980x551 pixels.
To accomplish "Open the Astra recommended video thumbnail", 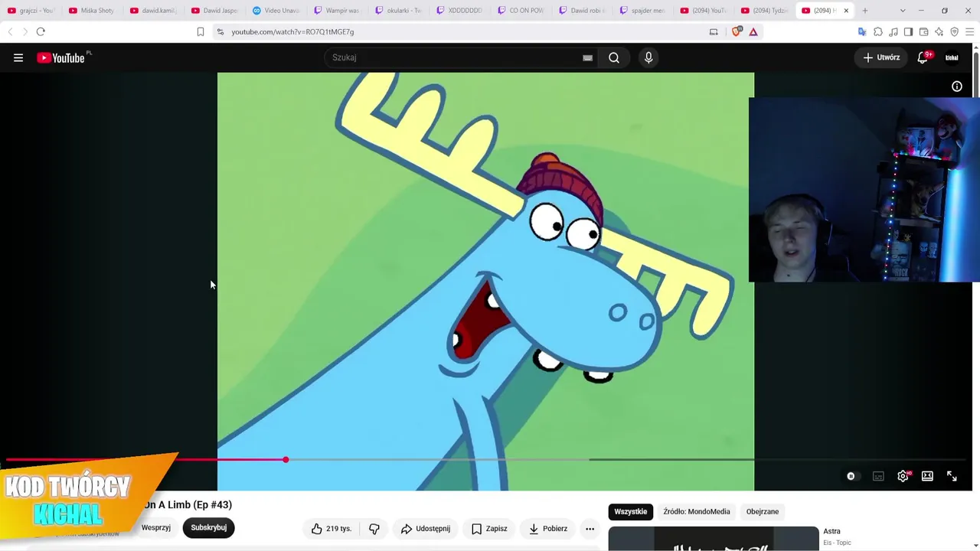I will point(714,539).
